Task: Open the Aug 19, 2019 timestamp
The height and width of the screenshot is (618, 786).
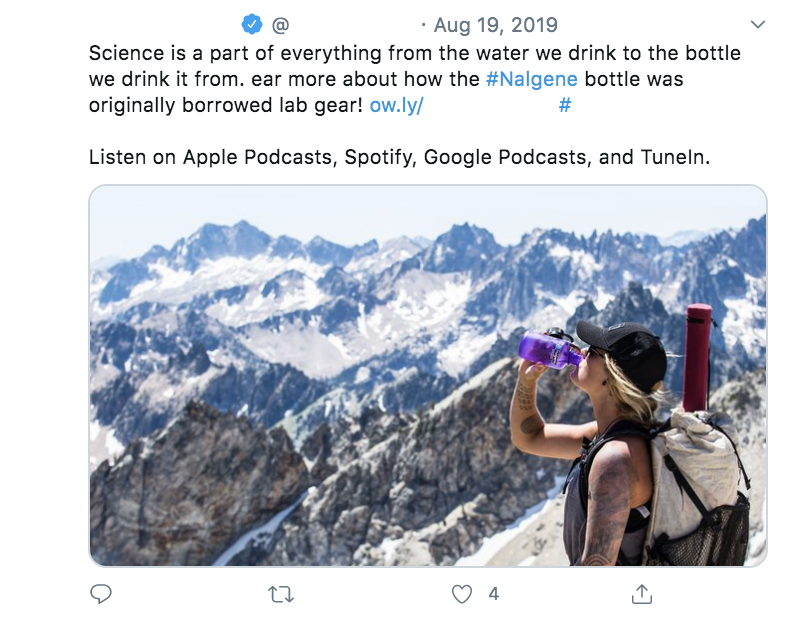Action: click(x=496, y=25)
